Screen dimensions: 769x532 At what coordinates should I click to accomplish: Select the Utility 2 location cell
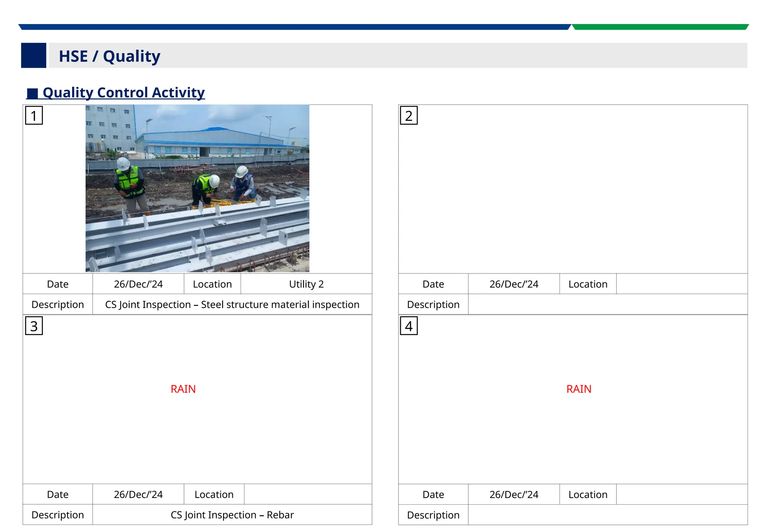point(306,284)
